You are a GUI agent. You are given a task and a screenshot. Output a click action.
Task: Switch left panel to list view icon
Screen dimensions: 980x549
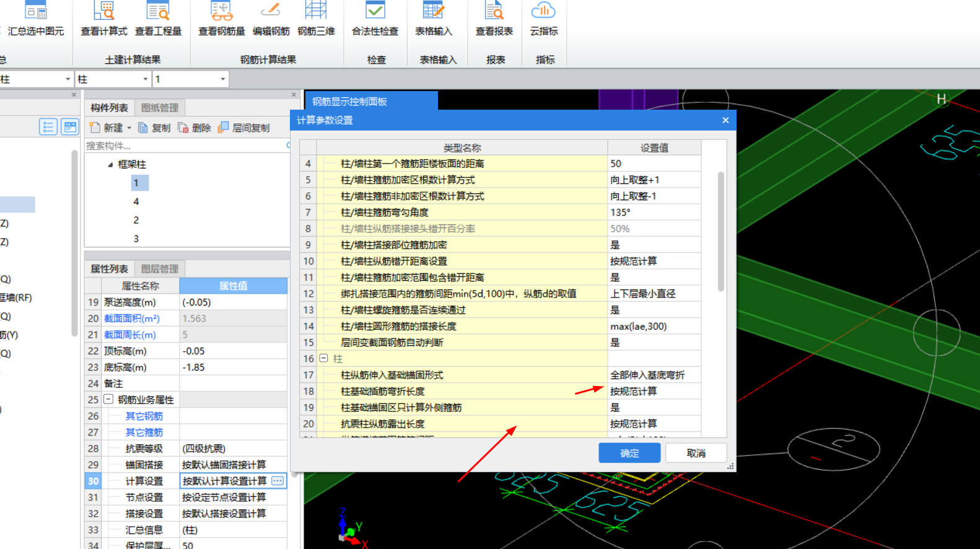pyautogui.click(x=48, y=127)
